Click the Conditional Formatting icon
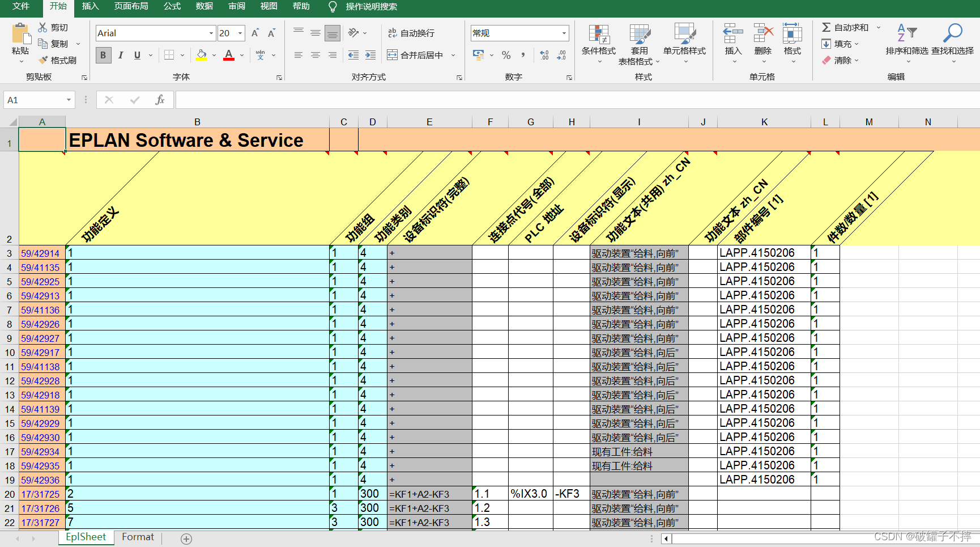 point(598,35)
